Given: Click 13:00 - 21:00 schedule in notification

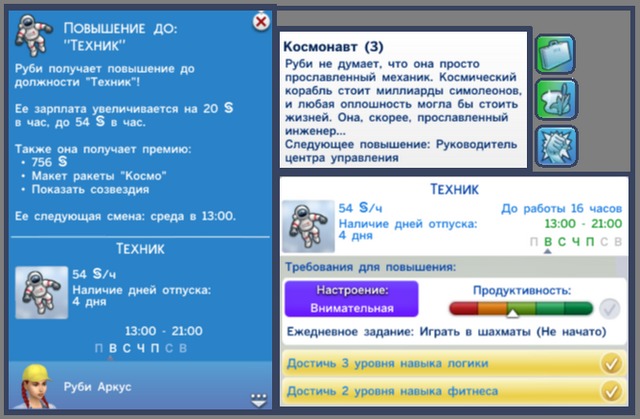Looking at the screenshot, I should pyautogui.click(x=164, y=330).
